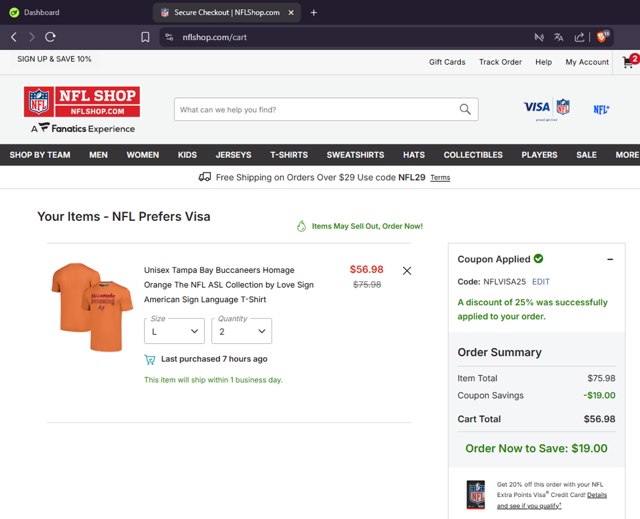Open the shopping cart icon with badge
The width and height of the screenshot is (640, 519).
tap(629, 61)
